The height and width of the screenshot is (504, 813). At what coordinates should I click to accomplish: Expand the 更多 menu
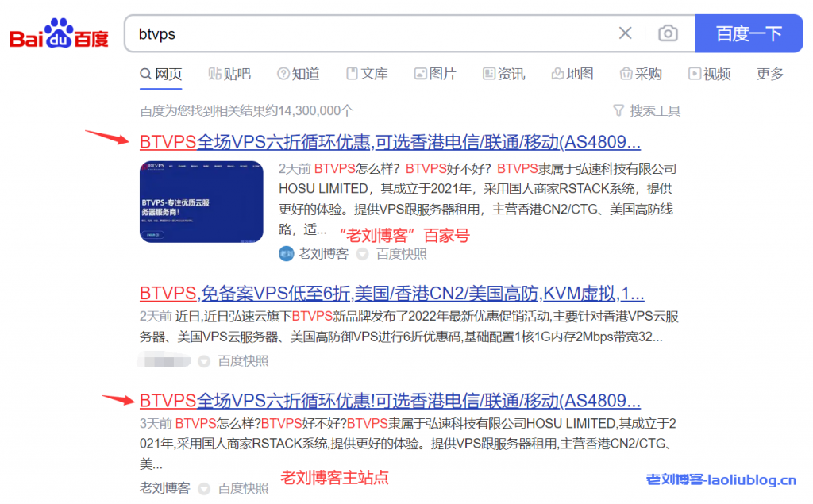770,74
